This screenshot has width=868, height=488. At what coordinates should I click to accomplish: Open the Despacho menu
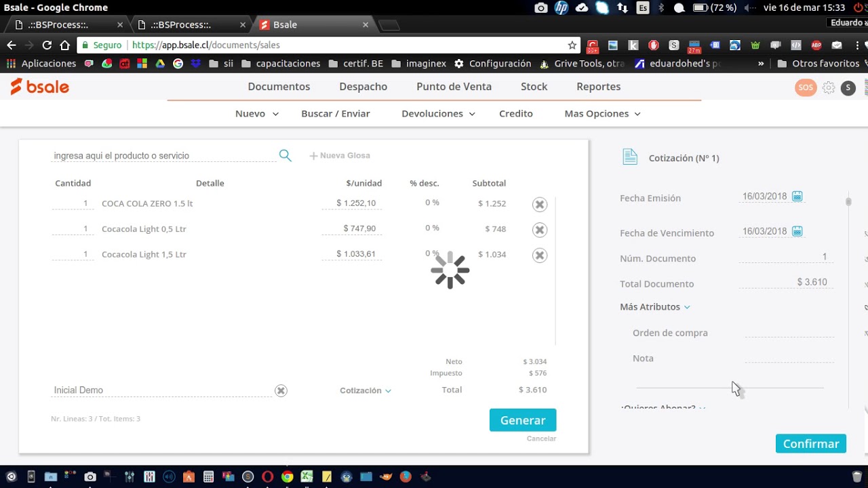click(x=363, y=87)
